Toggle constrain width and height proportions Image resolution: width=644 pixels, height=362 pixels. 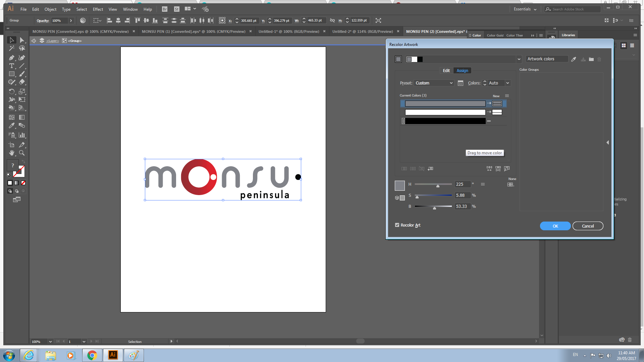(332, 20)
